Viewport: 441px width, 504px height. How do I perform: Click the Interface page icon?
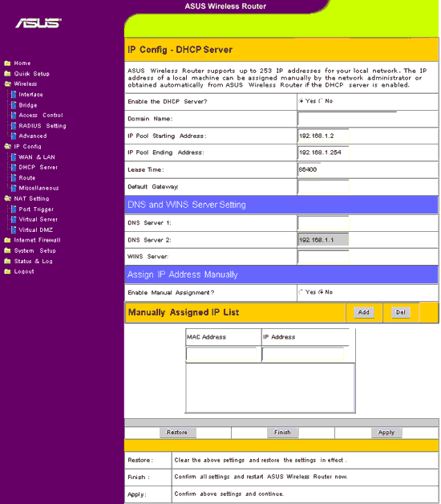pos(14,95)
